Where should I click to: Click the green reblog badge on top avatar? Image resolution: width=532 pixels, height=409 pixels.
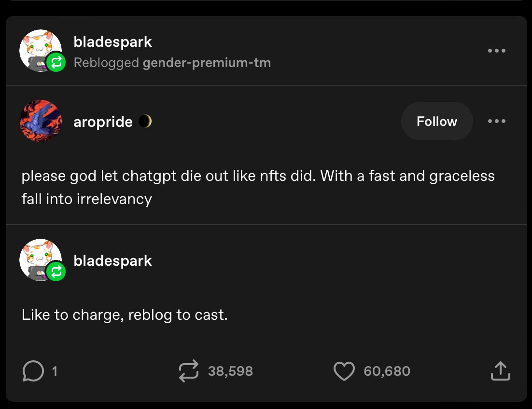pos(56,62)
